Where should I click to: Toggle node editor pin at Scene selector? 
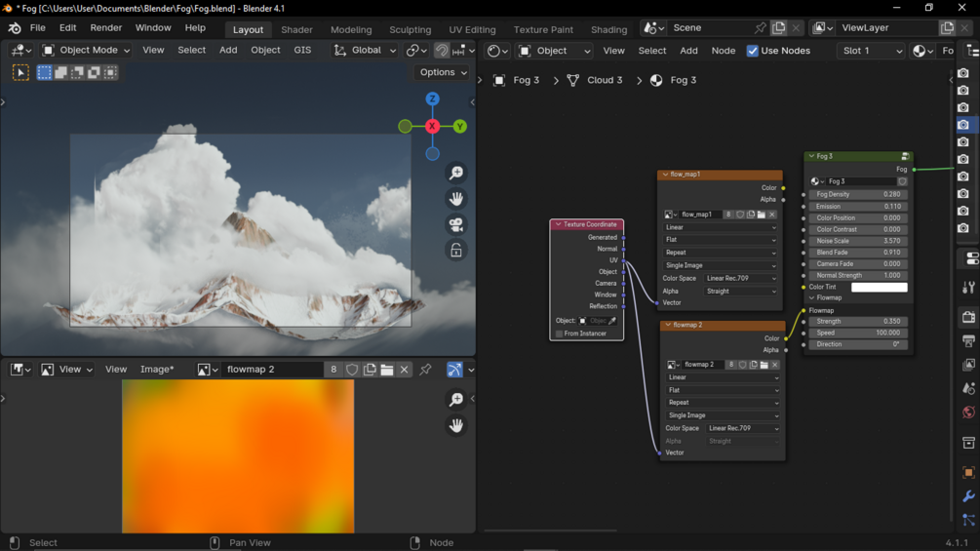tap(760, 28)
